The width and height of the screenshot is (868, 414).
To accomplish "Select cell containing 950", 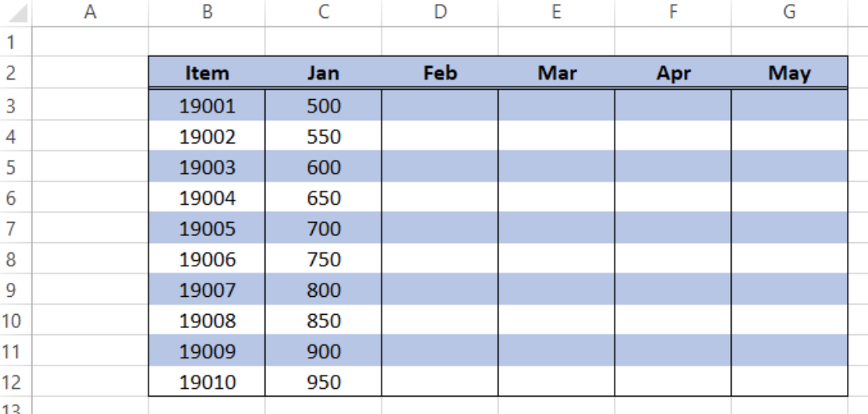I will pyautogui.click(x=323, y=381).
